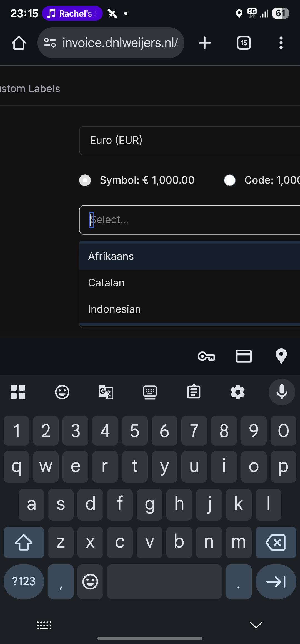Open saved passwords via key icon
The image size is (300, 644).
coord(206,356)
